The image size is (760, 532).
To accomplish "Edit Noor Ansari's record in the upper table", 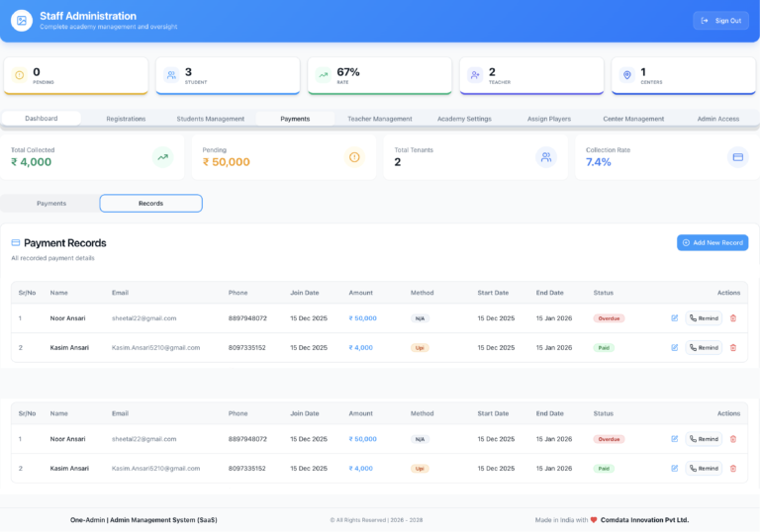I will tap(675, 318).
